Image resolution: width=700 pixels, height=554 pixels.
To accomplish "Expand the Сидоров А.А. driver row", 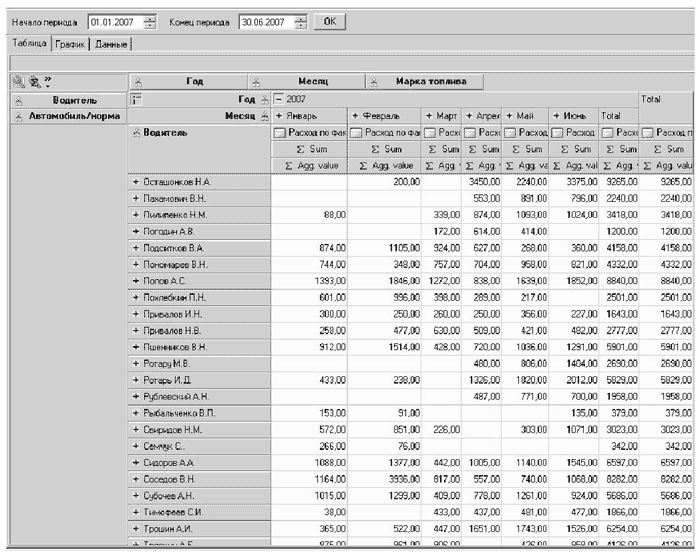I will [136, 463].
